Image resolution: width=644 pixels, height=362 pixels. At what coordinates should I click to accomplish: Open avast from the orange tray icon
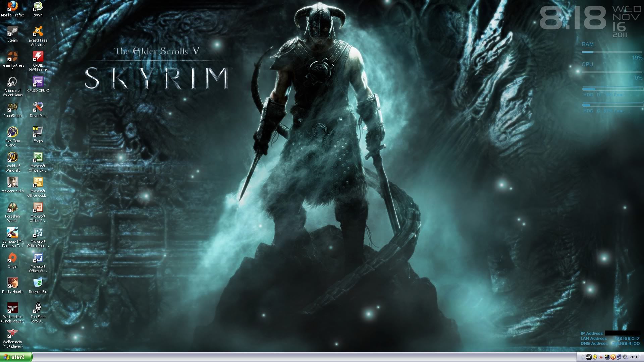pyautogui.click(x=613, y=357)
